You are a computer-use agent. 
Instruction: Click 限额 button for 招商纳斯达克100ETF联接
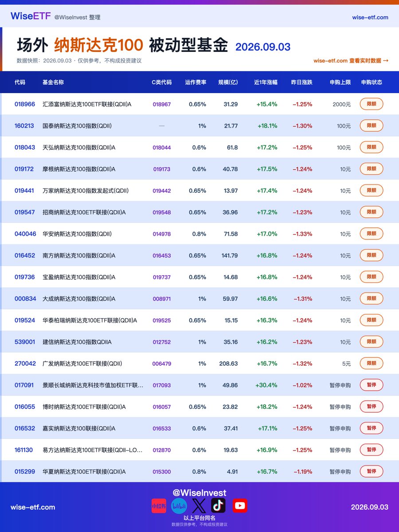click(x=372, y=212)
